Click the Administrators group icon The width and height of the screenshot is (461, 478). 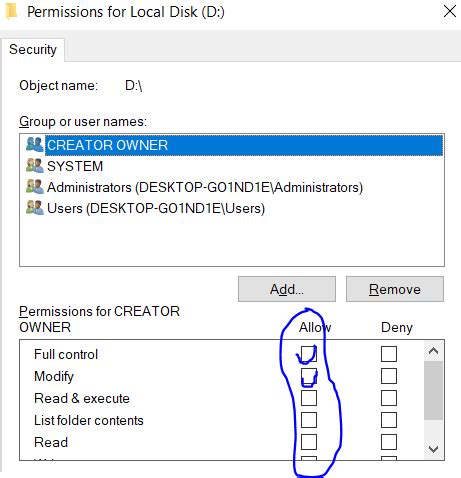click(x=35, y=187)
